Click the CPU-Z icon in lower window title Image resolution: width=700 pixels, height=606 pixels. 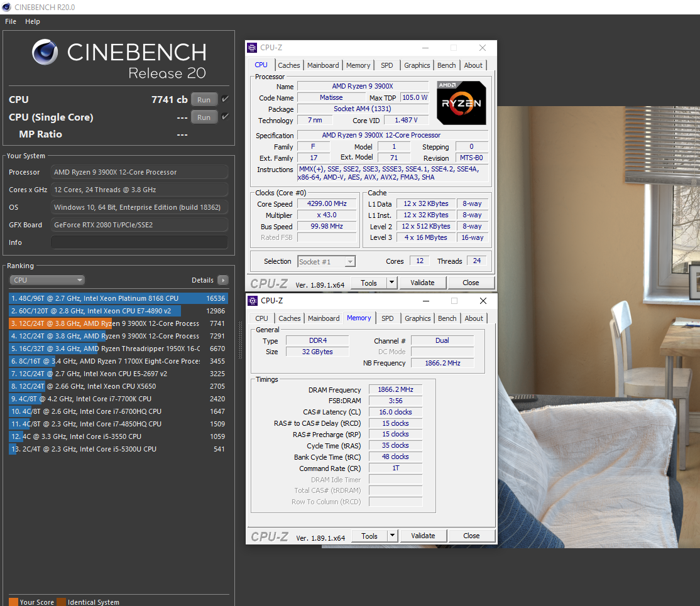coord(253,301)
